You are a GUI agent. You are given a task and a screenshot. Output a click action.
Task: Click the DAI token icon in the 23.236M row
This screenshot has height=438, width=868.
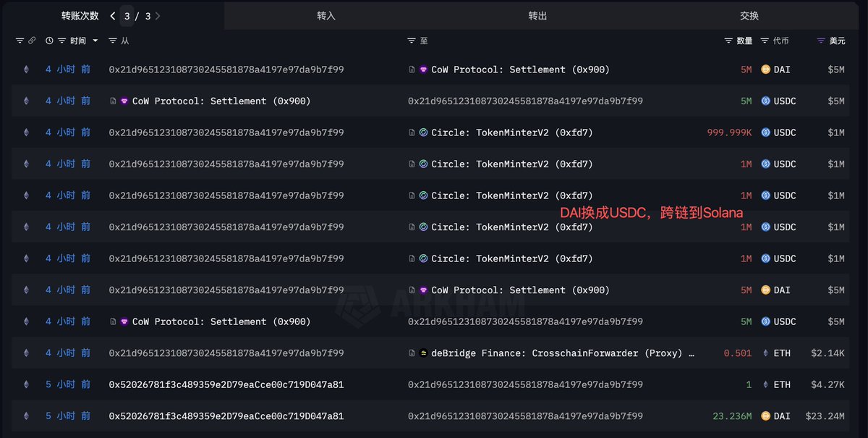(766, 416)
